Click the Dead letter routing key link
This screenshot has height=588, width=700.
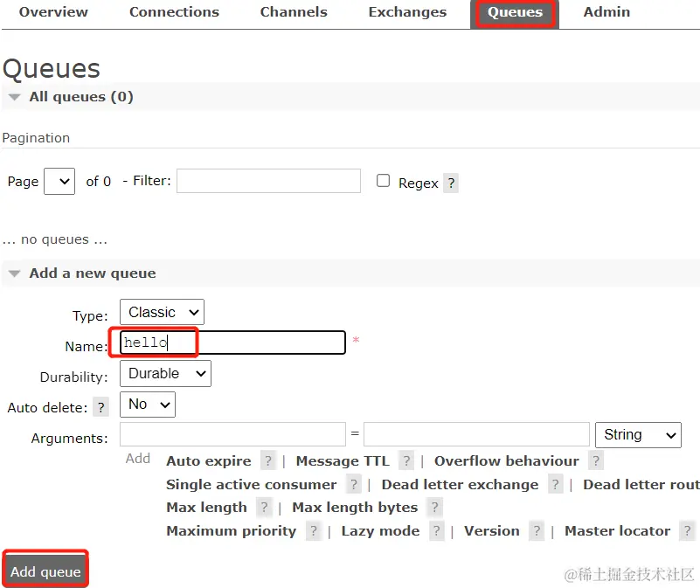641,485
